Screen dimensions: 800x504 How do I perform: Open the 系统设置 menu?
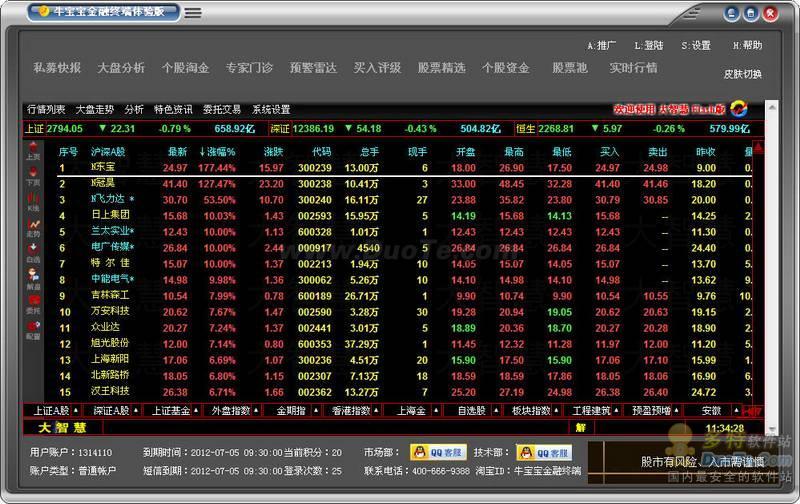[x=271, y=109]
